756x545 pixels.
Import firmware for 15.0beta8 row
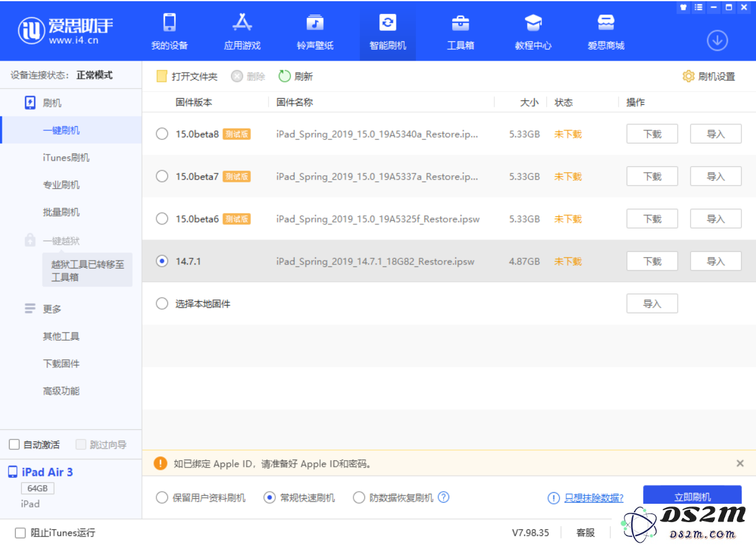715,134
